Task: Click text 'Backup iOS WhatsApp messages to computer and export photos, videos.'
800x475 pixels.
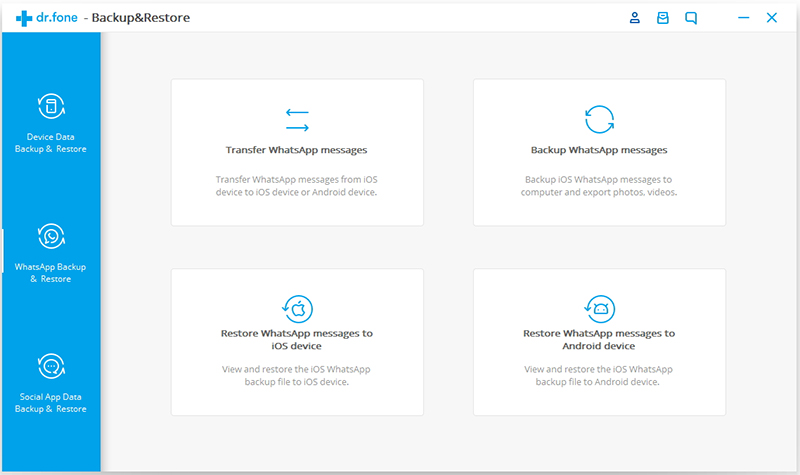Action: point(599,186)
